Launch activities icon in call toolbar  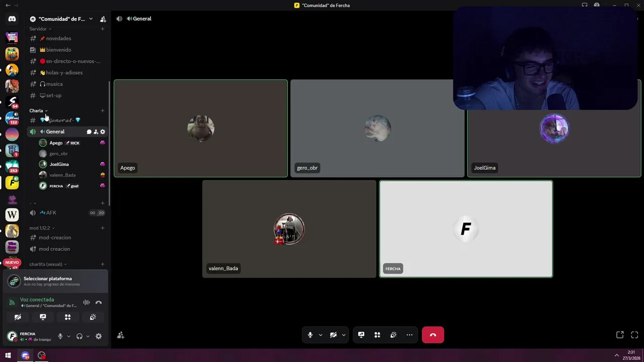(377, 335)
